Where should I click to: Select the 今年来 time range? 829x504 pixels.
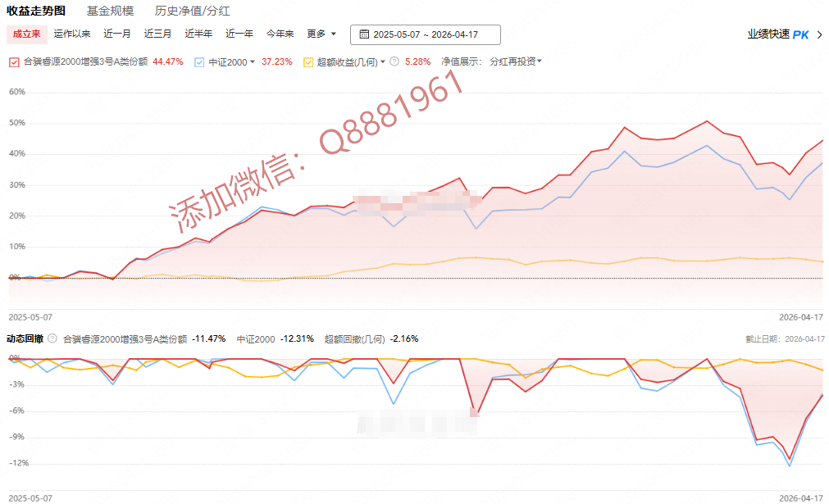(280, 34)
